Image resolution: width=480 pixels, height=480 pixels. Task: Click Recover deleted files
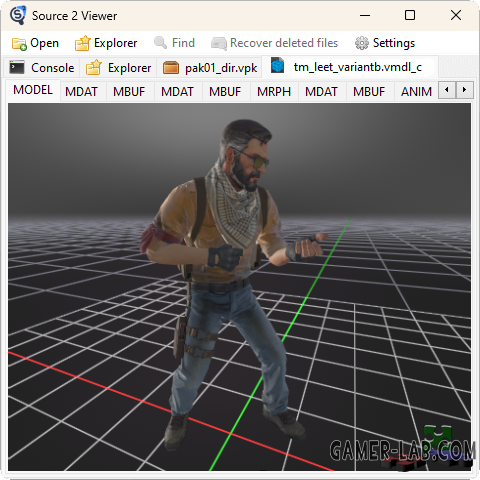pyautogui.click(x=275, y=43)
